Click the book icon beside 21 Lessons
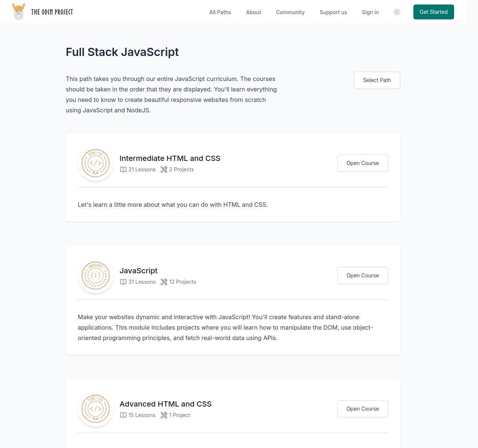 click(x=123, y=169)
